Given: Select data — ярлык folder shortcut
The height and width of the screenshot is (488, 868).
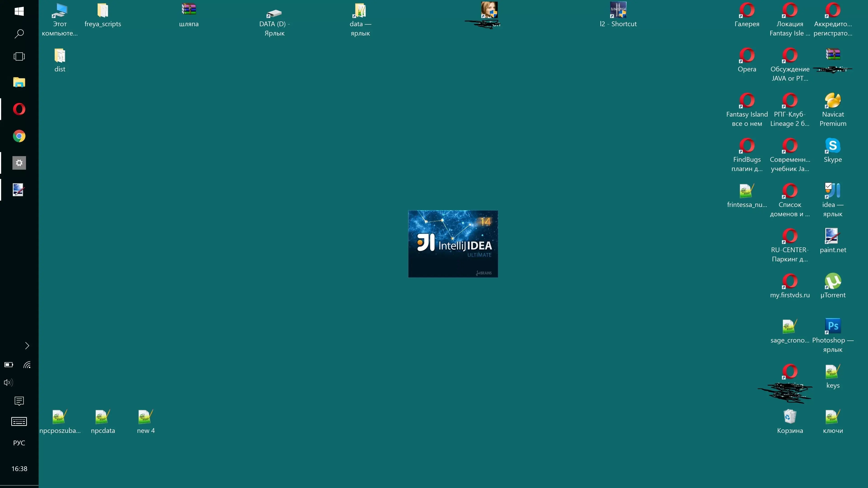Looking at the screenshot, I should (x=360, y=19).
